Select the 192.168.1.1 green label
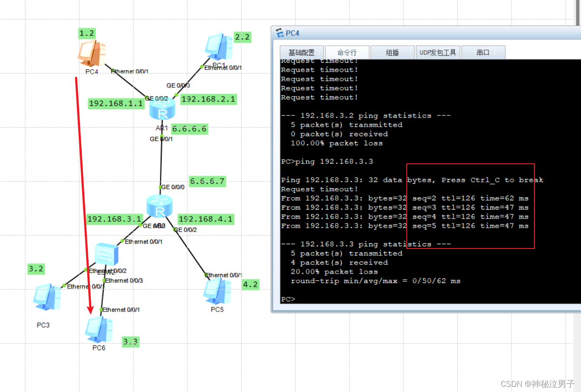The height and width of the screenshot is (392, 581). [x=115, y=104]
